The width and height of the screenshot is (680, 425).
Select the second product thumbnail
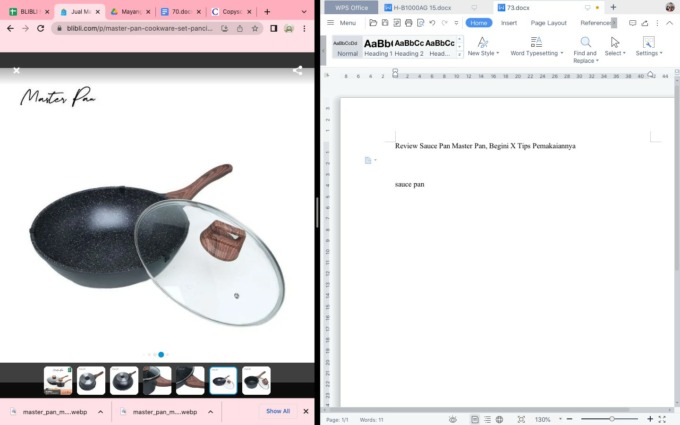pyautogui.click(x=91, y=380)
